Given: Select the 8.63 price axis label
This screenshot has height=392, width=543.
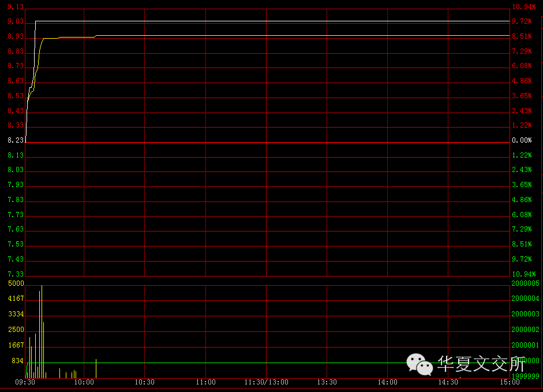Looking at the screenshot, I should 16,81.
